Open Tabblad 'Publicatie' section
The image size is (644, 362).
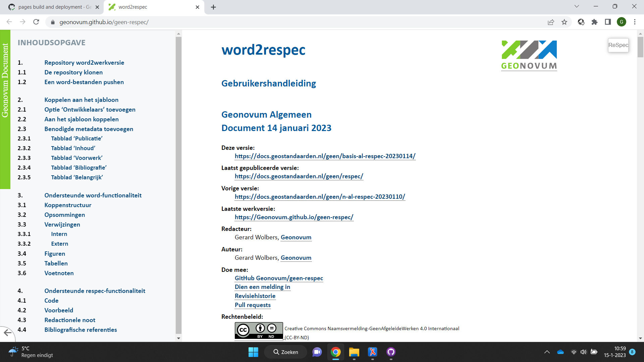(x=77, y=138)
